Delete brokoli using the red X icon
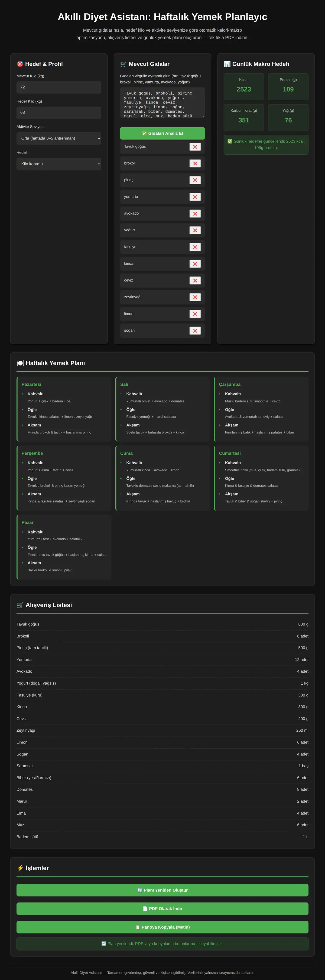Screen dimensions: 325x980 point(195,164)
